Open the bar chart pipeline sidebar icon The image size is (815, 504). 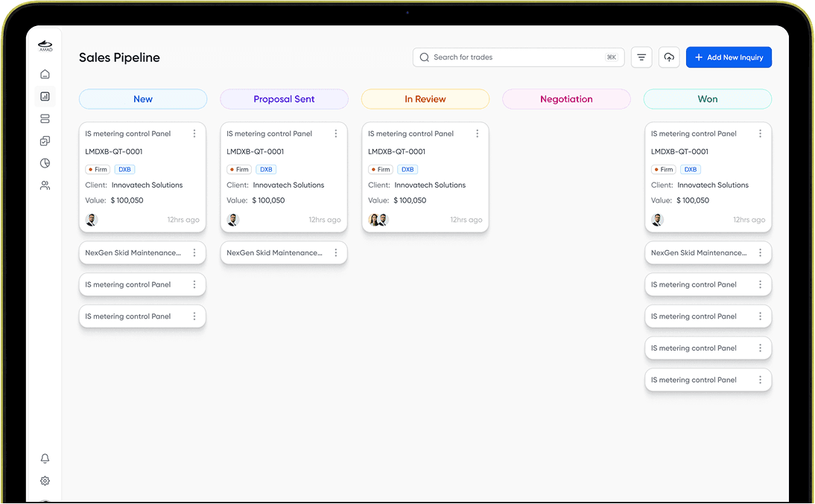(x=45, y=96)
